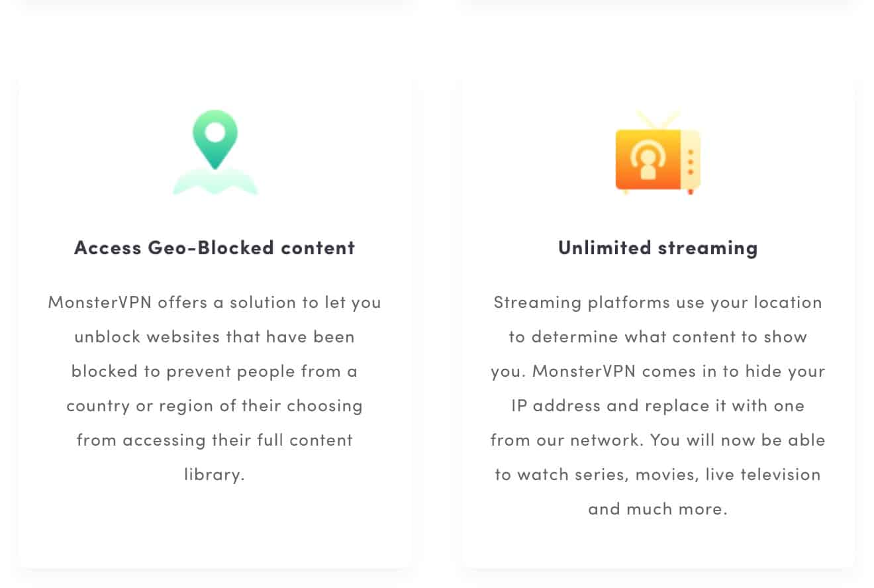The height and width of the screenshot is (588, 874).
Task: Select the 'Unlimited streaming' heading
Action: 658,248
